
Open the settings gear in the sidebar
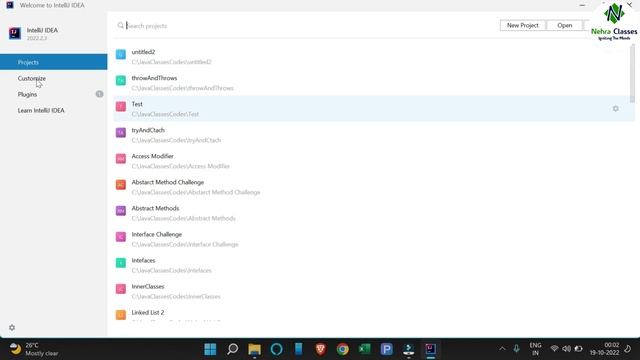click(12, 327)
